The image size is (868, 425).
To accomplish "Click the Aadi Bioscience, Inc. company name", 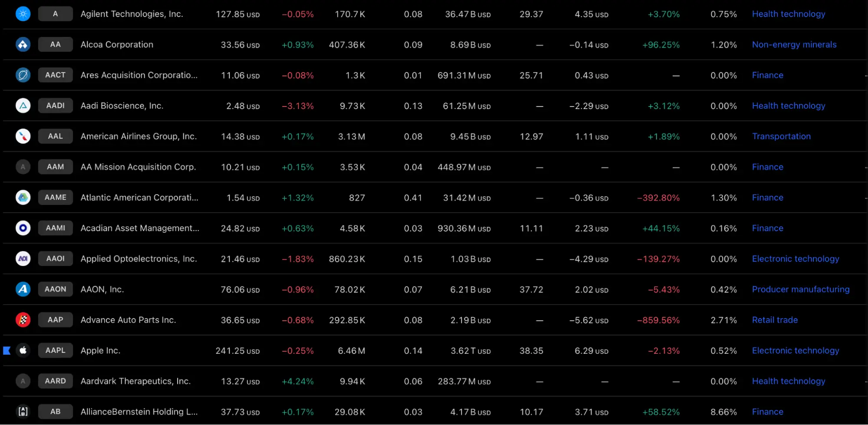I will [122, 106].
